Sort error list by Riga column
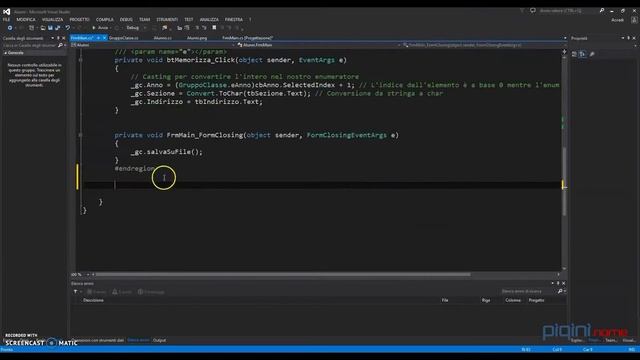The image size is (640, 360). click(x=486, y=300)
